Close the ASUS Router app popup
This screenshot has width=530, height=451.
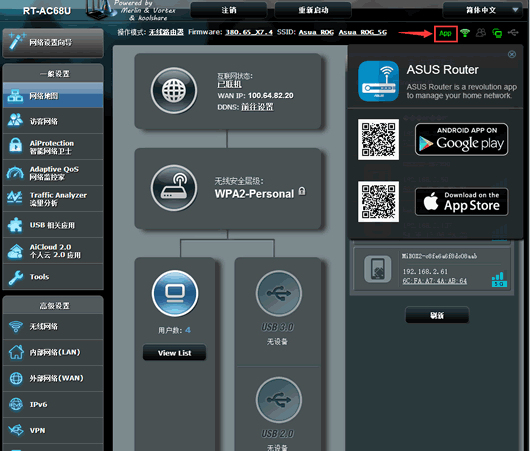tap(512, 54)
